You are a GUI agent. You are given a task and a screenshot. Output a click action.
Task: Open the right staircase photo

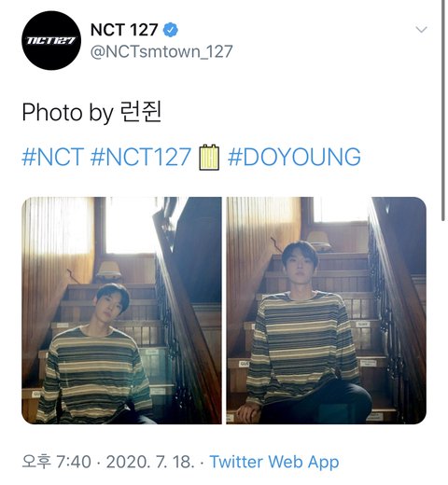pyautogui.click(x=326, y=311)
